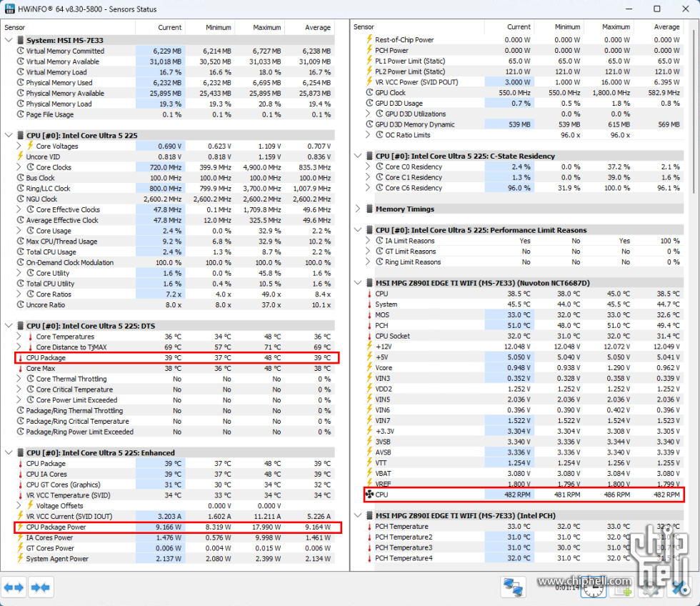Expand the Memory Timings section
This screenshot has width=700, height=606.
pyautogui.click(x=358, y=209)
